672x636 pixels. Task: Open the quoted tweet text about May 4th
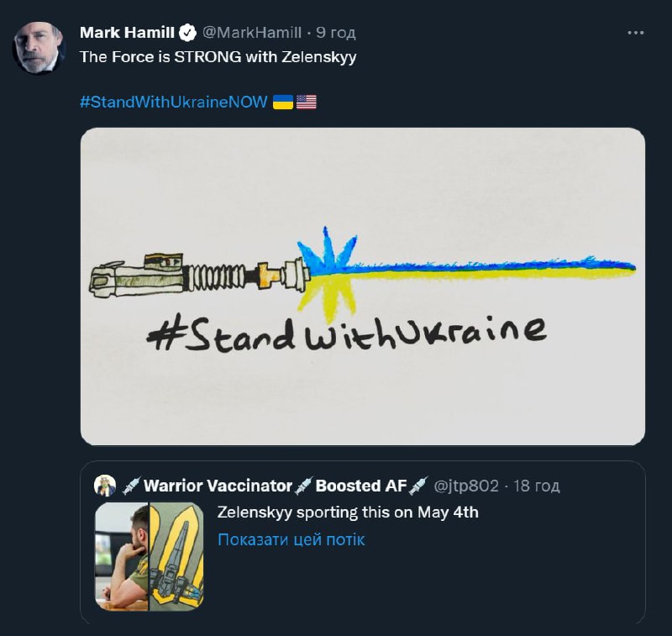348,512
